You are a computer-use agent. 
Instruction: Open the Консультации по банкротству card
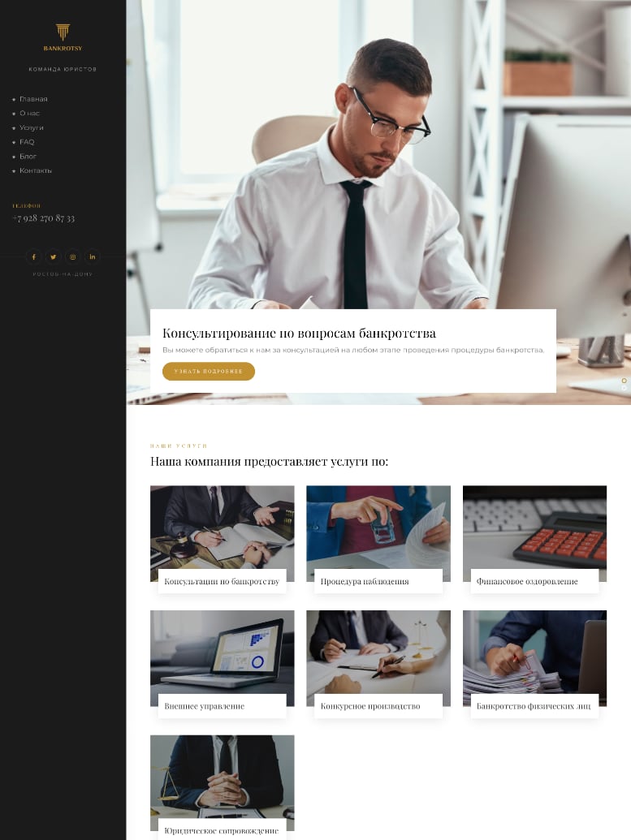coord(222,539)
